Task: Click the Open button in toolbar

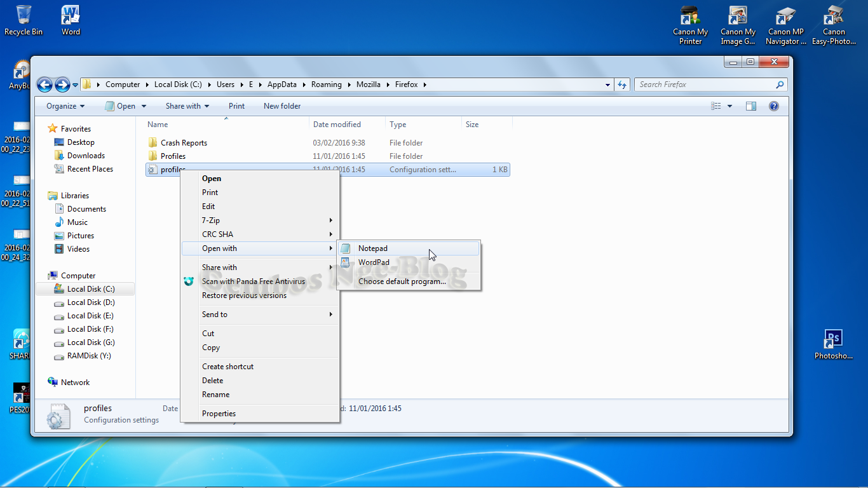Action: click(120, 106)
